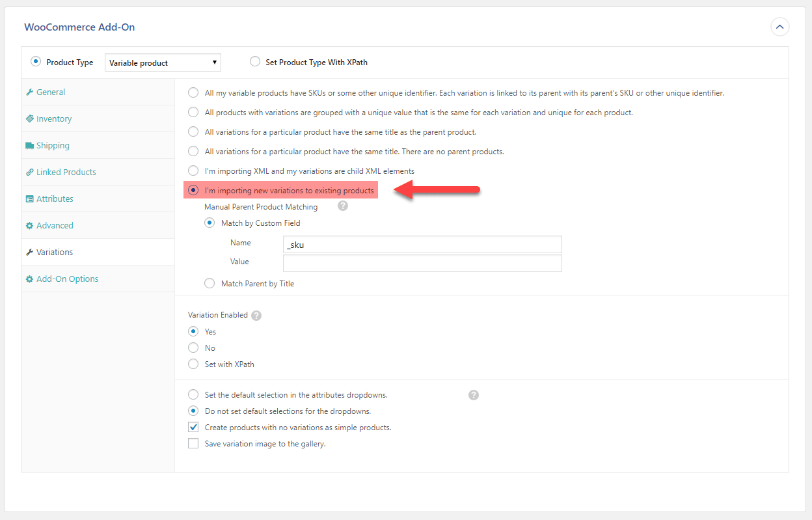Viewport: 812px width, 520px height.
Task: Uncheck 'Create products with no variations as simple'
Action: coord(193,428)
